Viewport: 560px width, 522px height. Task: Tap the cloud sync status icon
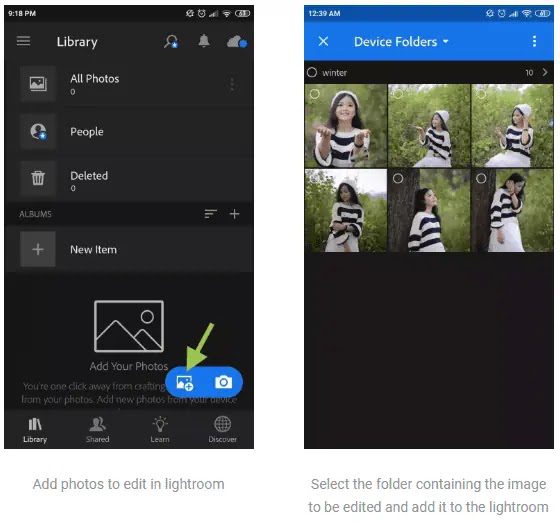tap(237, 42)
